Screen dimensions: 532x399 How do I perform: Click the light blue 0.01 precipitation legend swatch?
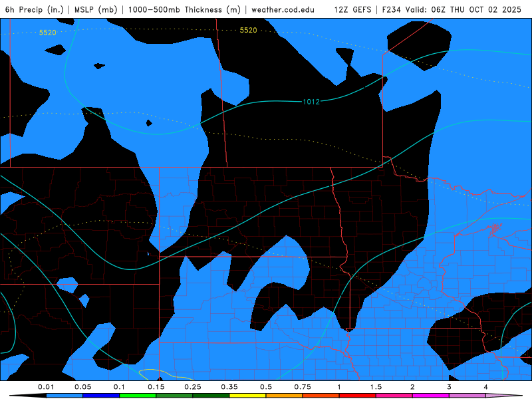(x=65, y=396)
